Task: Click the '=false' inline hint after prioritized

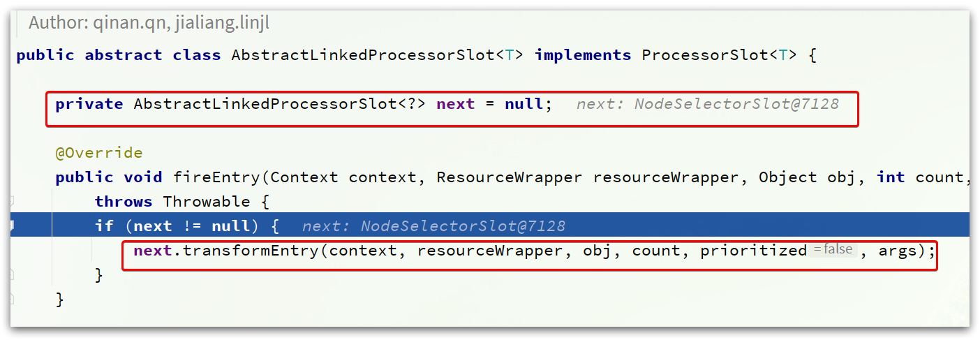Action: pos(832,250)
